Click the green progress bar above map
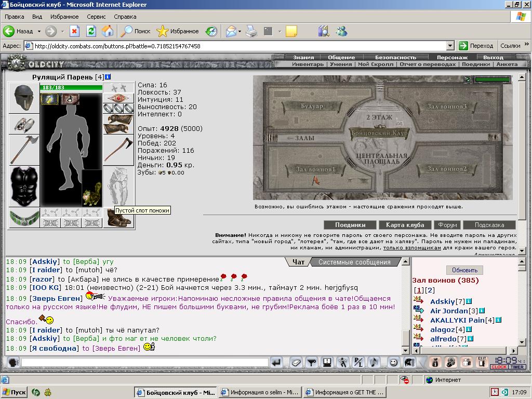The height and width of the screenshot is (399, 532). point(493,79)
